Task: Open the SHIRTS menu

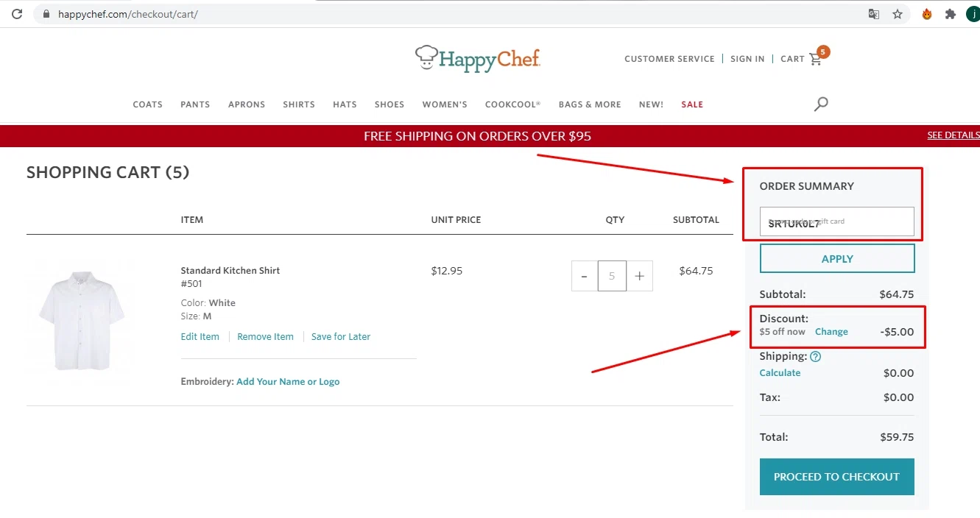Action: [x=299, y=104]
